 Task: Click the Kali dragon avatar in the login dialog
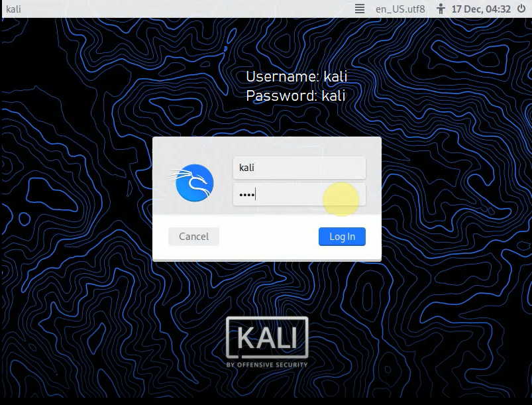pyautogui.click(x=195, y=182)
